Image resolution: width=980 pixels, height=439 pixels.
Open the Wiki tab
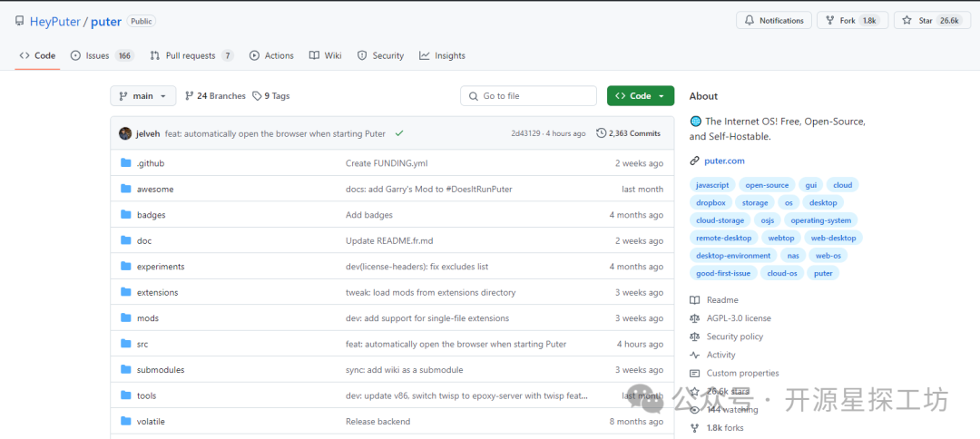[325, 55]
